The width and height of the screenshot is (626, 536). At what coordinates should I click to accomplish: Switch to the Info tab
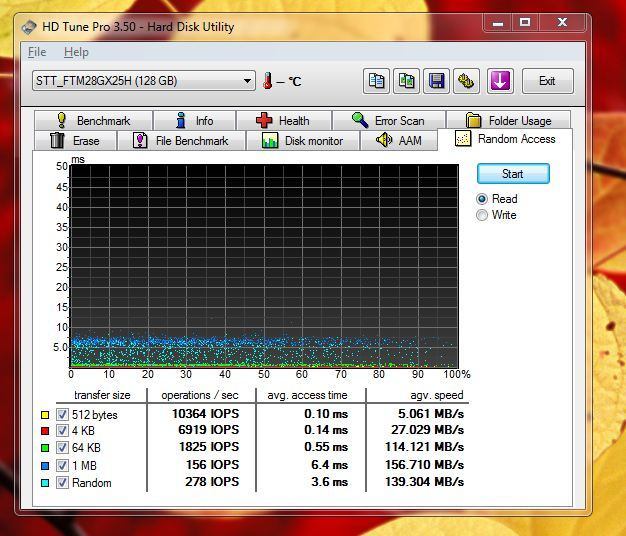[195, 120]
